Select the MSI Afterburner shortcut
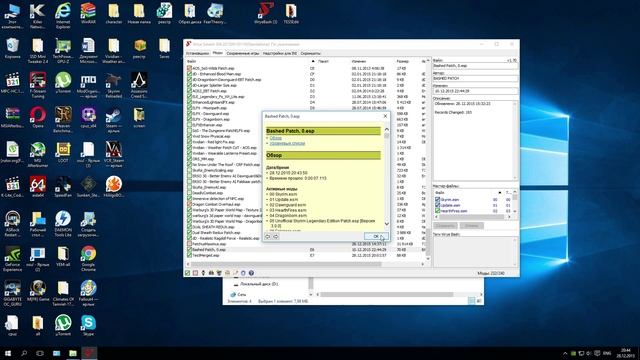640x360 pixels. tap(38, 154)
